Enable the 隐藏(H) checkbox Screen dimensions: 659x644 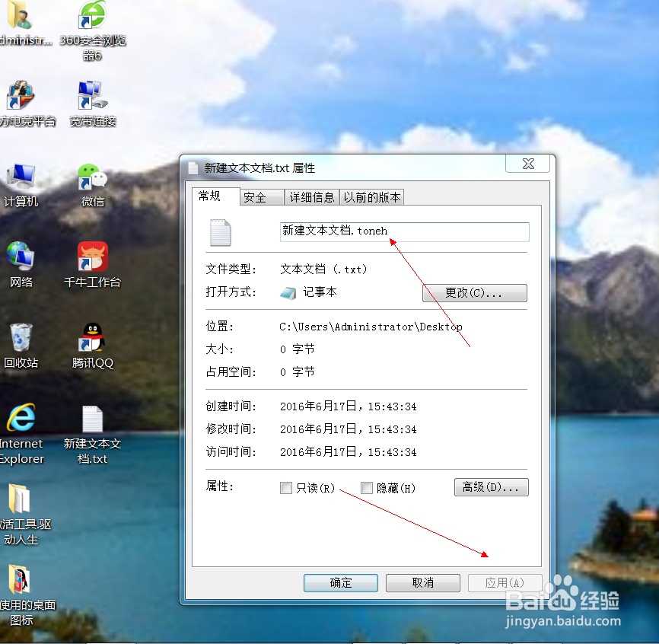coord(367,488)
